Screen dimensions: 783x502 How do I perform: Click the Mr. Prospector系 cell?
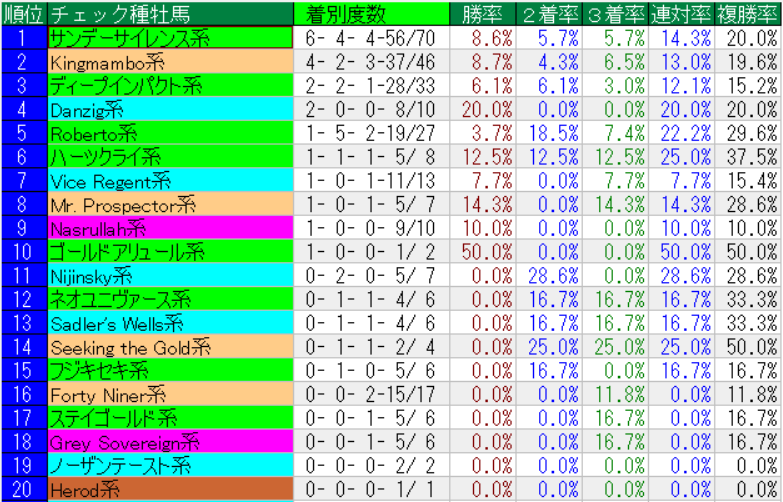point(170,204)
